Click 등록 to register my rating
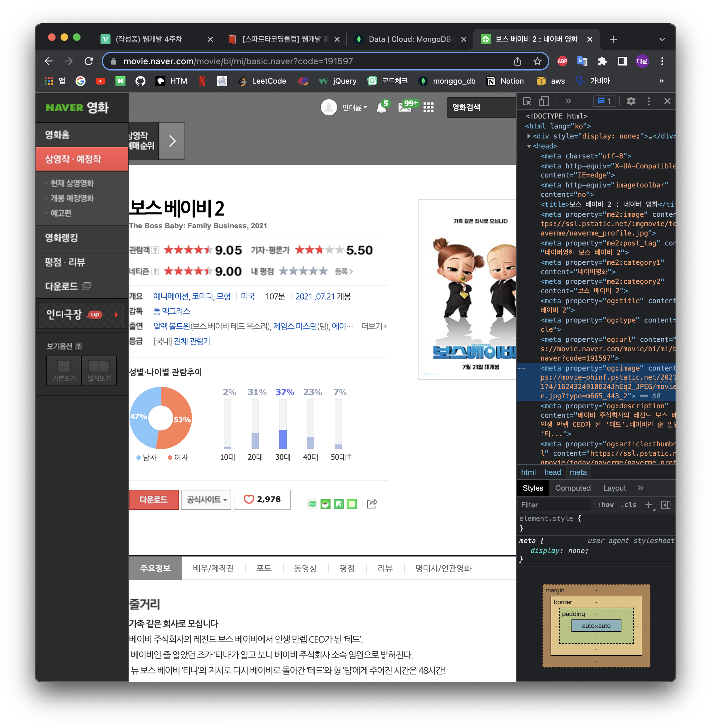 point(344,271)
